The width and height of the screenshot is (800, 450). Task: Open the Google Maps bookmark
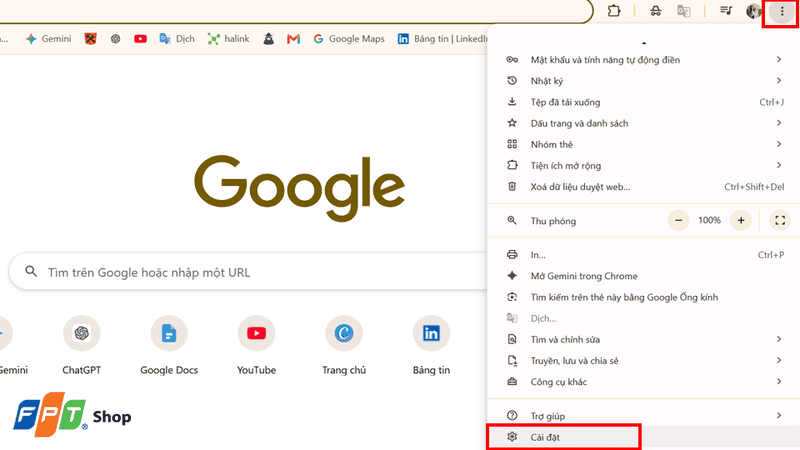click(349, 39)
